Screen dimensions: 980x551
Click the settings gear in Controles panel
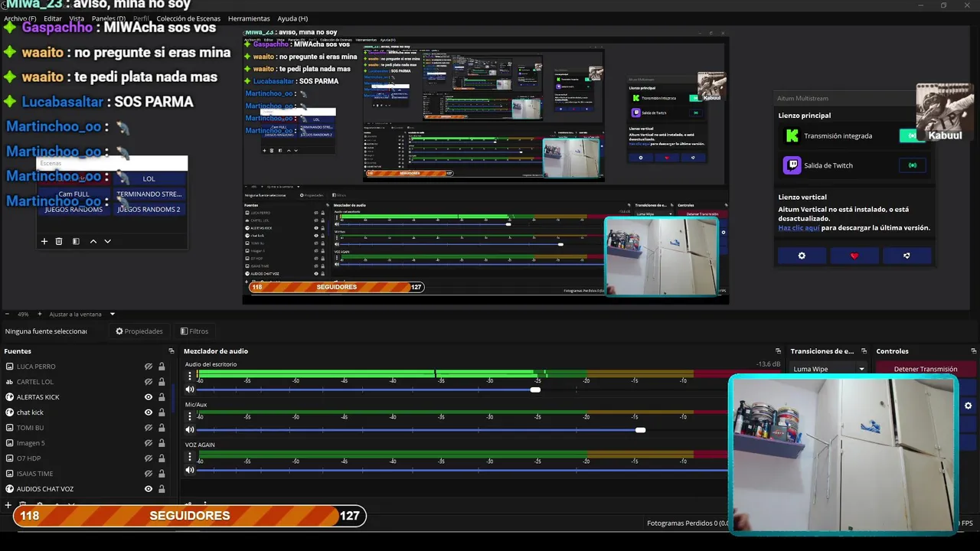tap(968, 406)
